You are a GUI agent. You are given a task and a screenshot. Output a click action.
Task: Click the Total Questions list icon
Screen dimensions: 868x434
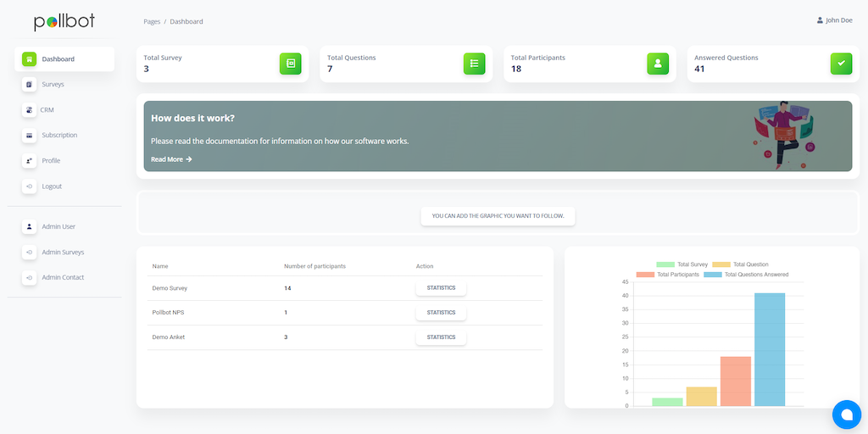pos(474,64)
